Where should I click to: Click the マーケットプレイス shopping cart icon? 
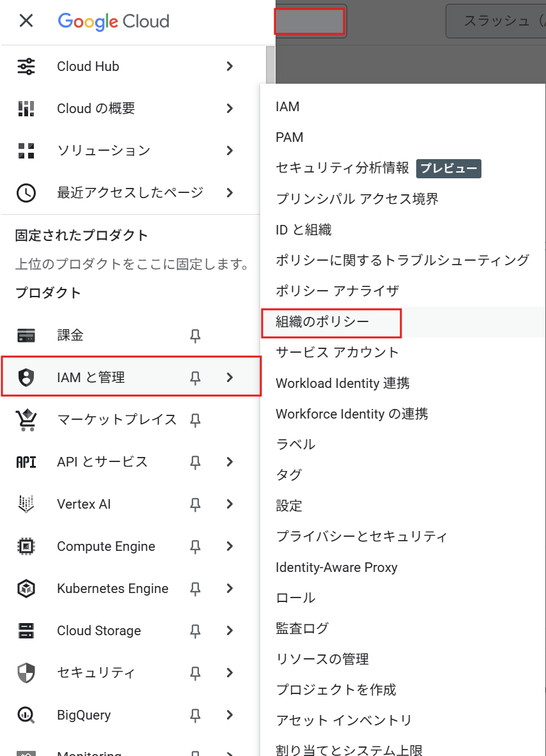pos(26,419)
